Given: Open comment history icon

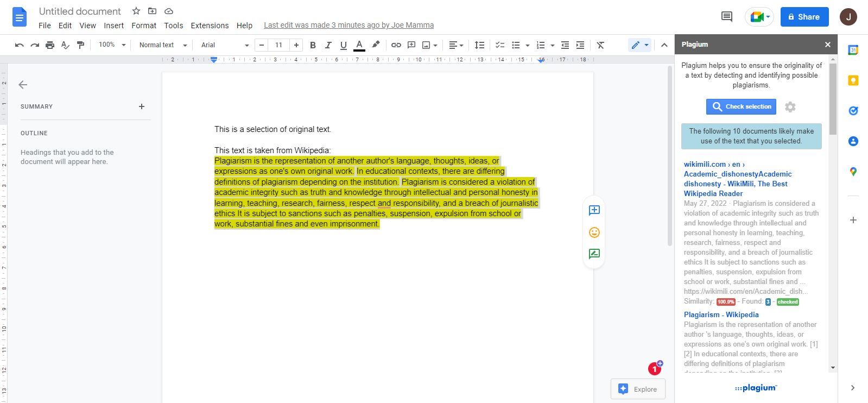Looking at the screenshot, I should [x=726, y=17].
